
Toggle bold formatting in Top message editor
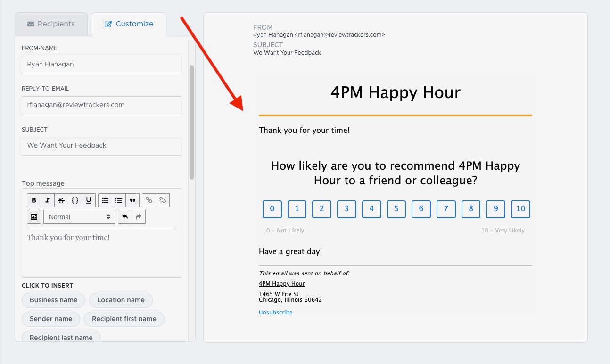[x=34, y=200]
